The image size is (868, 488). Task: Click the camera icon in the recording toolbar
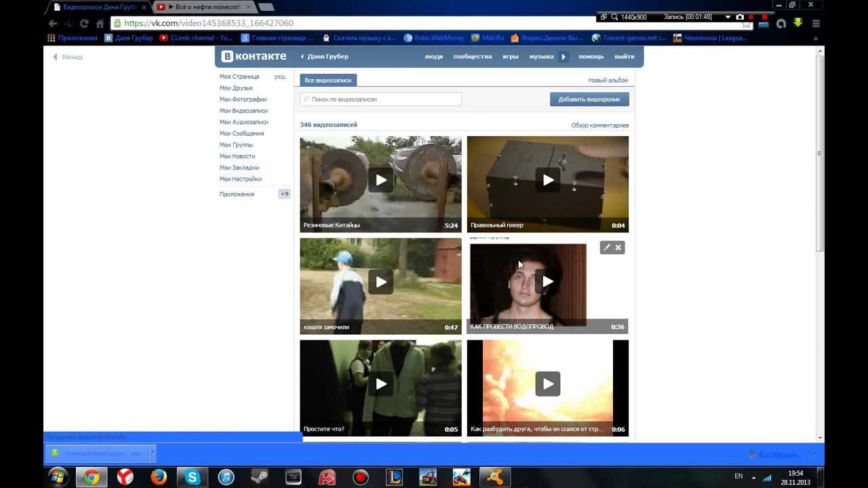(x=740, y=17)
